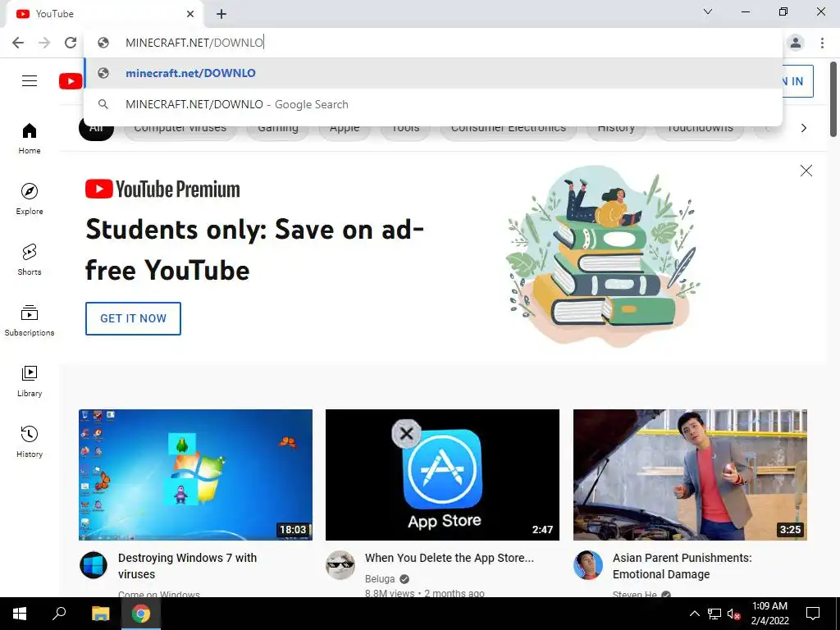Image resolution: width=840 pixels, height=630 pixels.
Task: Click the GET IT NOW button
Action: click(134, 318)
